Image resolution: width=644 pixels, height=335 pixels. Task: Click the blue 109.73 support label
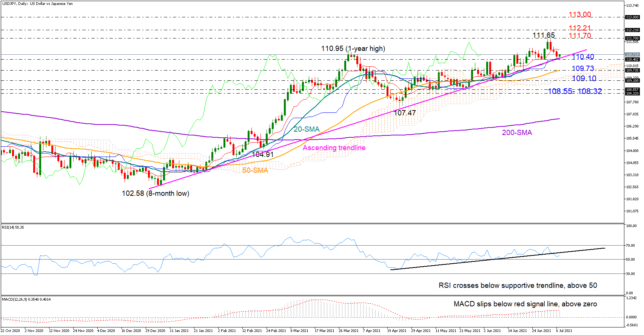click(x=583, y=69)
